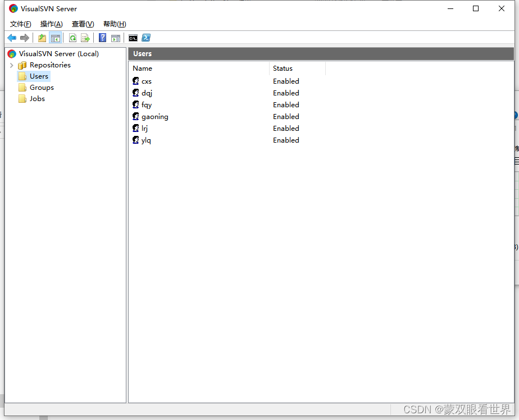Refresh the Users list
Screen dimensions: 519x420
point(72,38)
